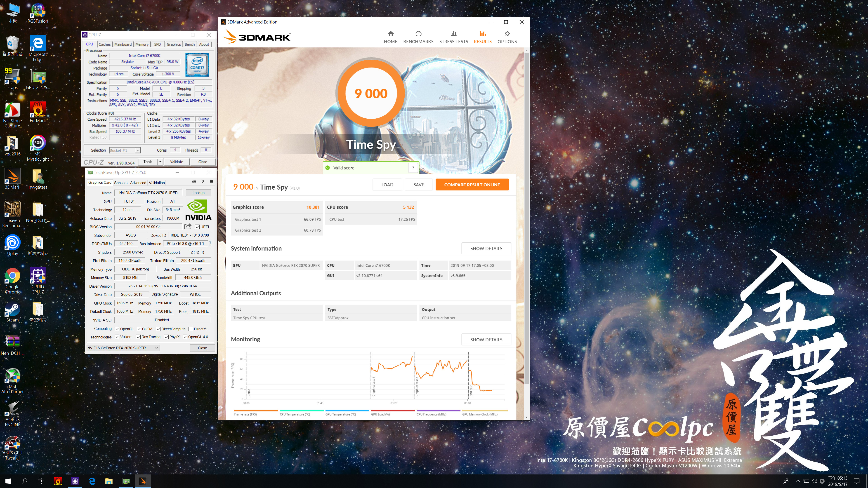
Task: Toggle the DirectCompute checkbox
Action: coord(158,329)
